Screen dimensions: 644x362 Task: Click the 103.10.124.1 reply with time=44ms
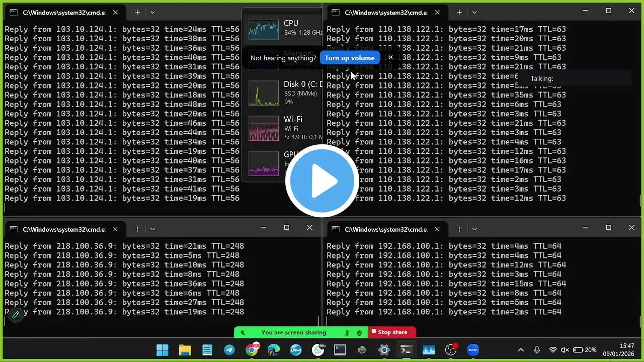(x=122, y=133)
